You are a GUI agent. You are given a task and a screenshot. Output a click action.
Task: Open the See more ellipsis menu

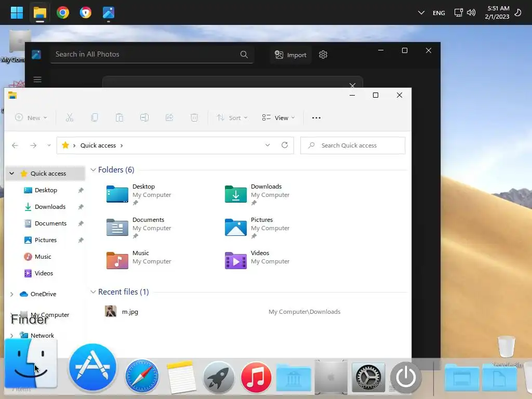coord(316,118)
